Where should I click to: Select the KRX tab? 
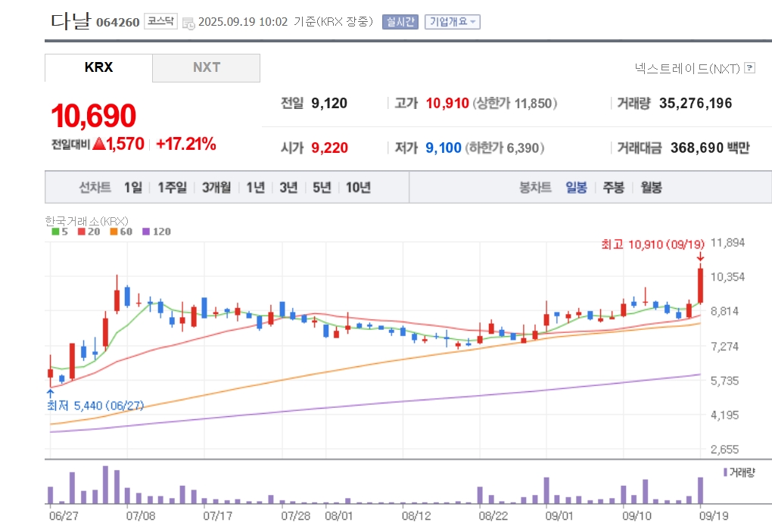pos(98,68)
